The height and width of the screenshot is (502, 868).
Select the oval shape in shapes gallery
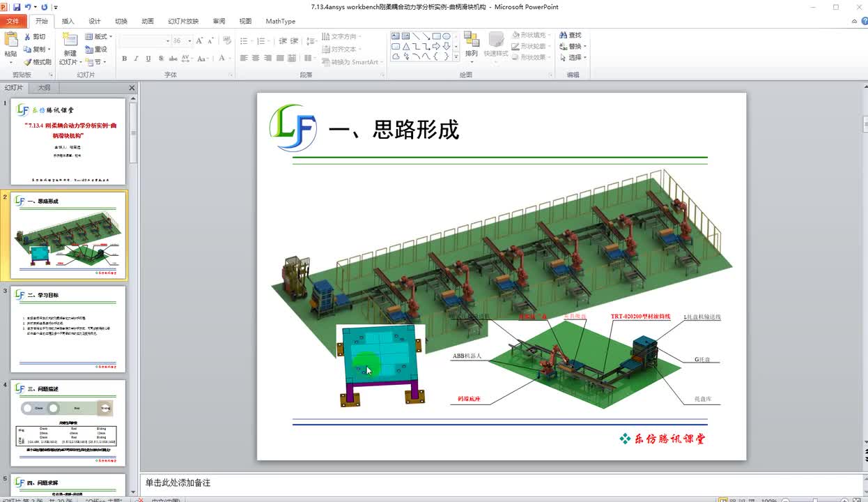(x=446, y=36)
